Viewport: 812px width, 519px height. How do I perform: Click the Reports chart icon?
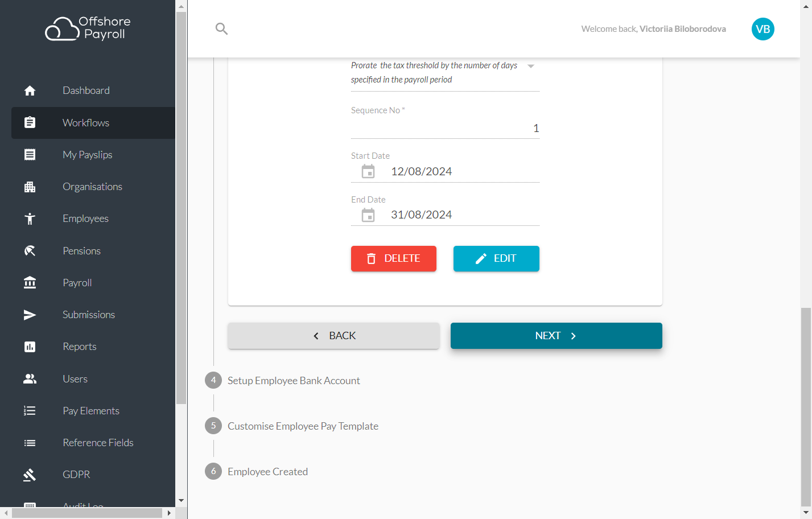pos(30,347)
